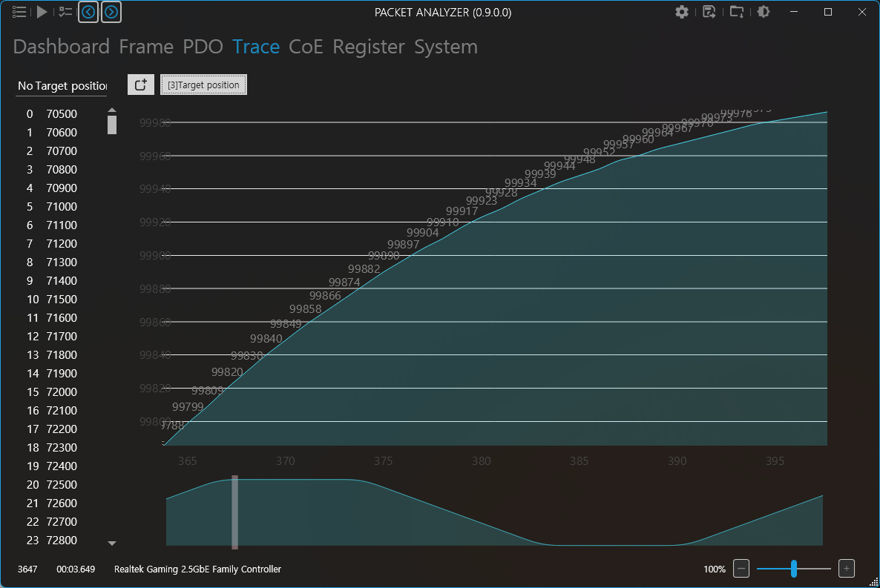Switch to the Register tab

(x=369, y=47)
